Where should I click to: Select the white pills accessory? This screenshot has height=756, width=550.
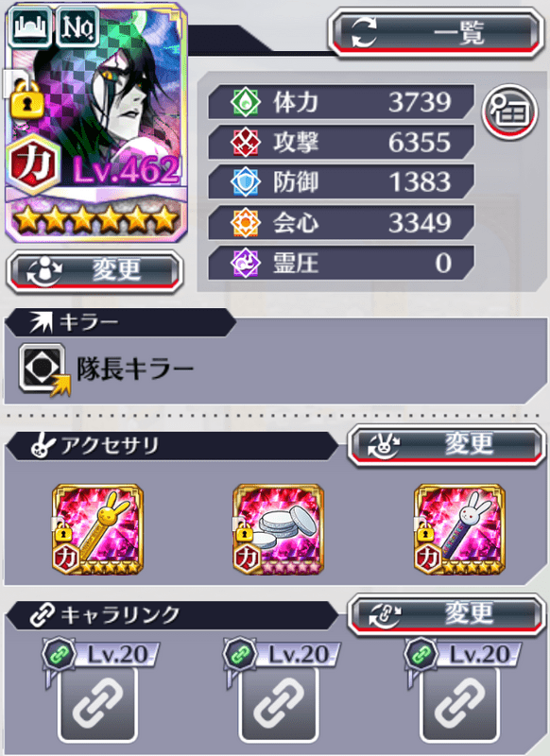point(278,529)
